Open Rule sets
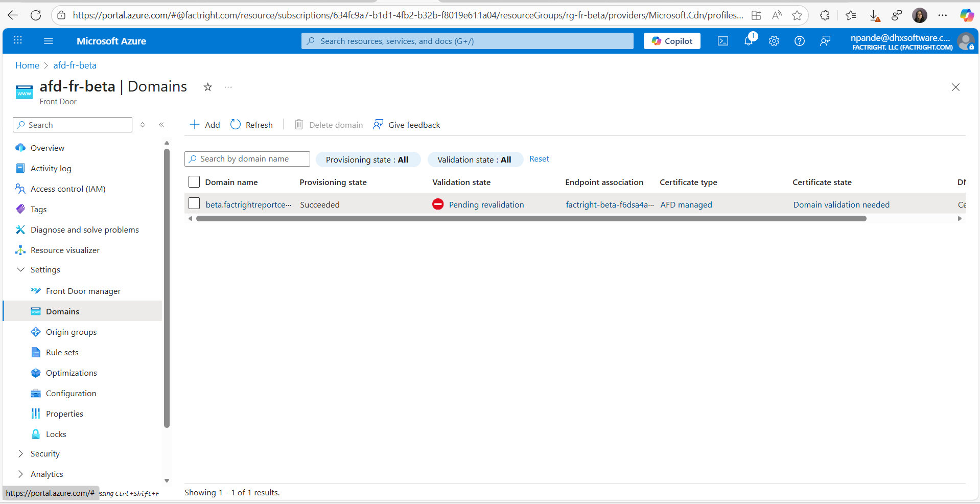 (x=62, y=353)
